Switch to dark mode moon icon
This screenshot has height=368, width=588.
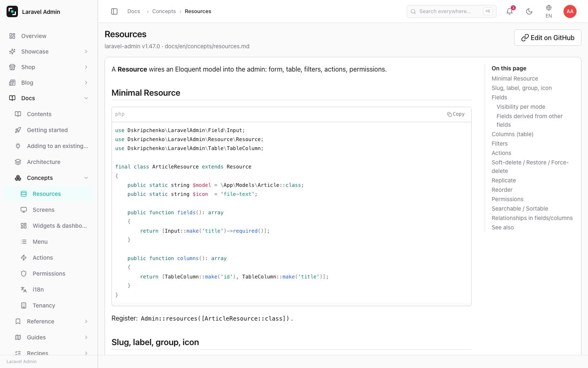[x=529, y=11]
